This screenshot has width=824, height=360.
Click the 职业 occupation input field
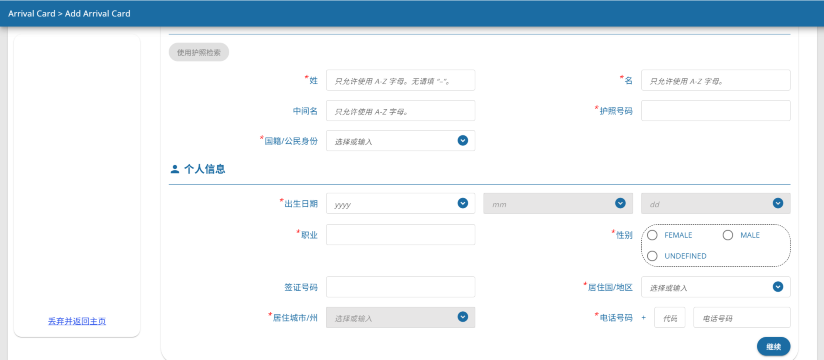pyautogui.click(x=400, y=234)
